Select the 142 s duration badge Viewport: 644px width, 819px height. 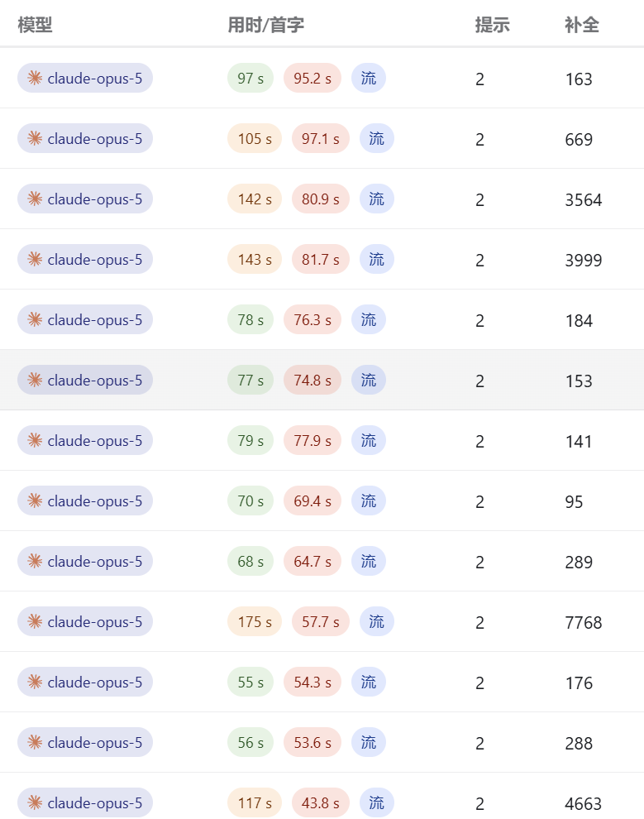point(255,199)
